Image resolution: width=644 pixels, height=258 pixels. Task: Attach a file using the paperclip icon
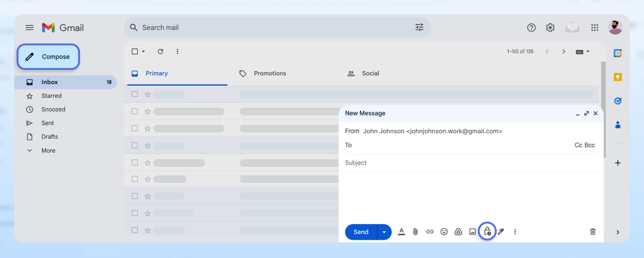(x=416, y=232)
